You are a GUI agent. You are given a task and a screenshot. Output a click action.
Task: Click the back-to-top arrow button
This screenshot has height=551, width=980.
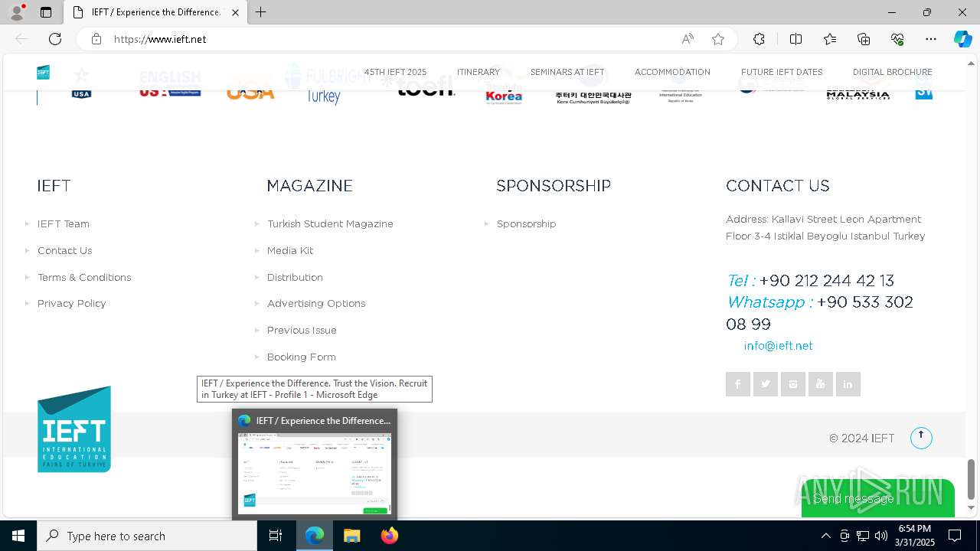(921, 438)
